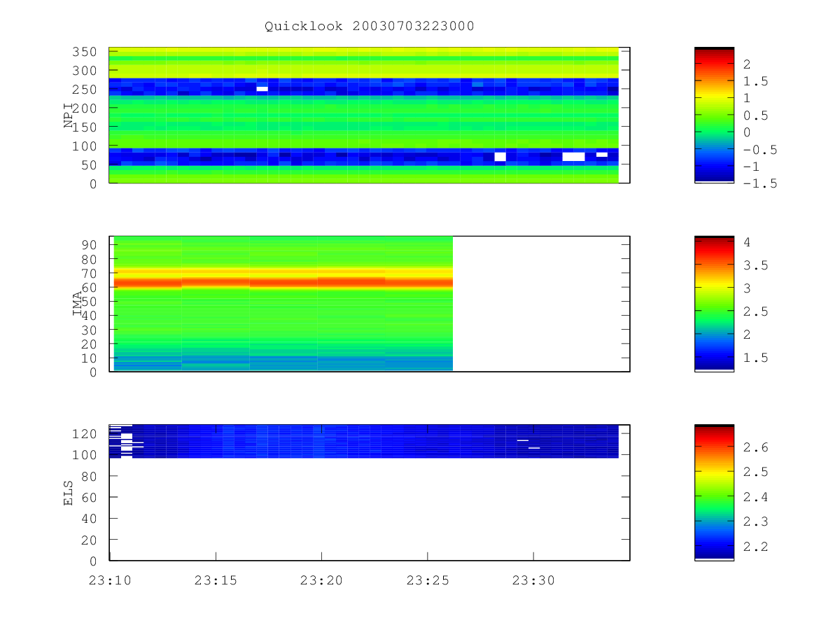Click the 23:30 time axis label
Image resolution: width=840 pixels, height=630 pixels.
533,580
